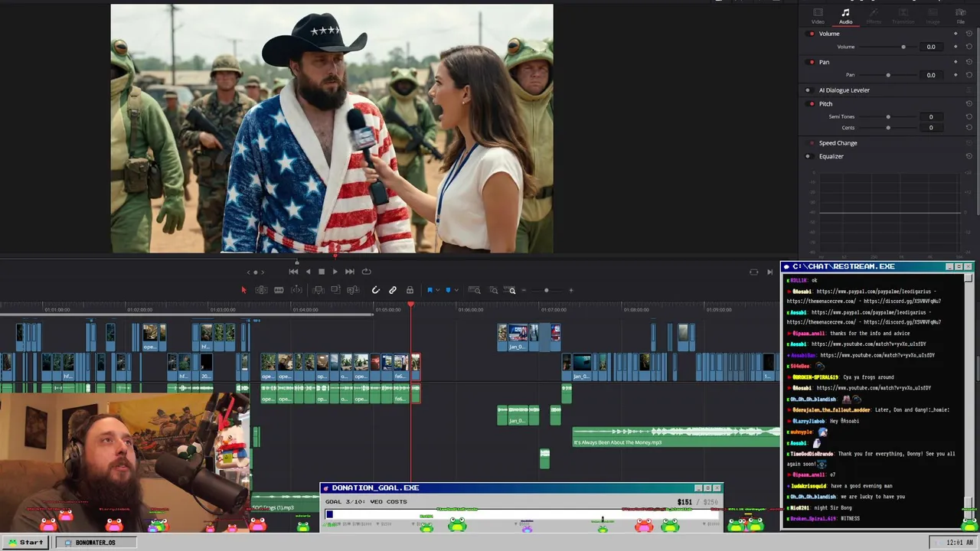Reset the Pitch section
The width and height of the screenshot is (980, 551).
pyautogui.click(x=969, y=103)
